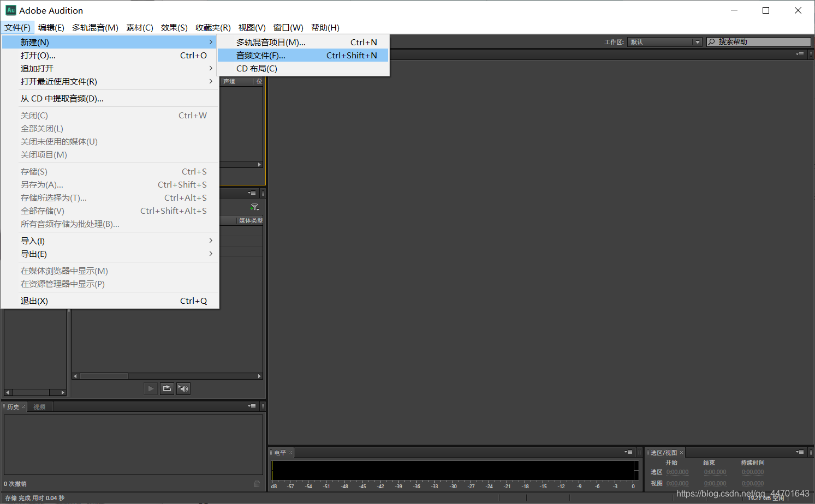Click the Adobe Audition title bar icon

click(x=10, y=10)
